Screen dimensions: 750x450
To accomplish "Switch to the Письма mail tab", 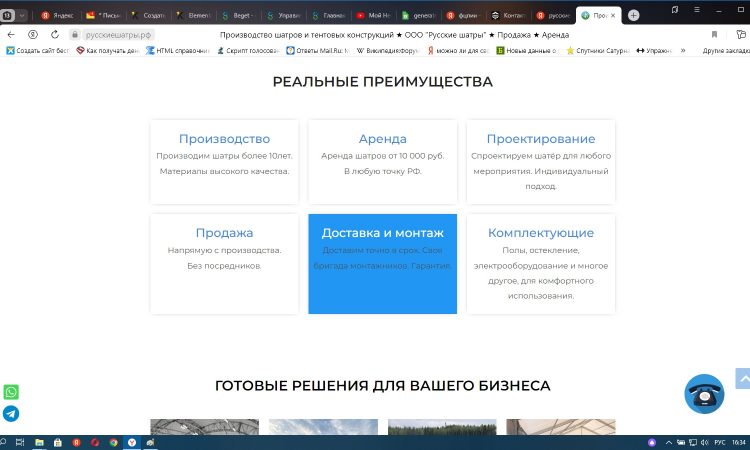I will (x=103, y=15).
